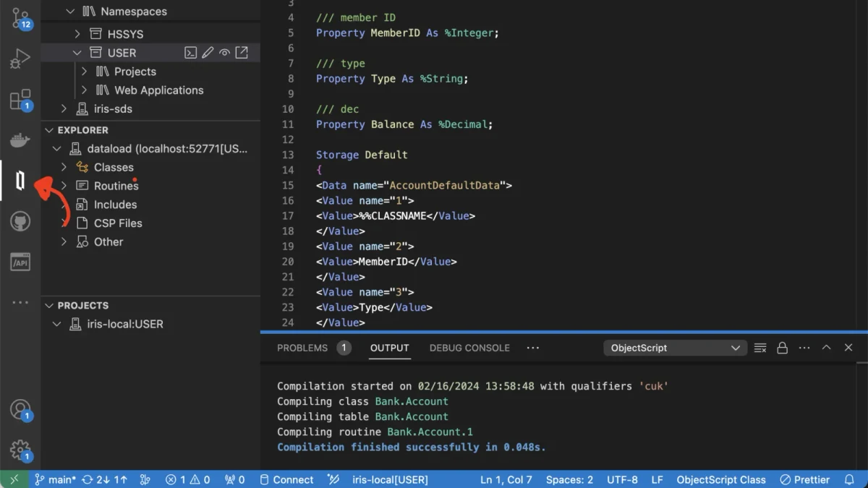
Task: Collapse the Namespaces node
Action: 70,12
